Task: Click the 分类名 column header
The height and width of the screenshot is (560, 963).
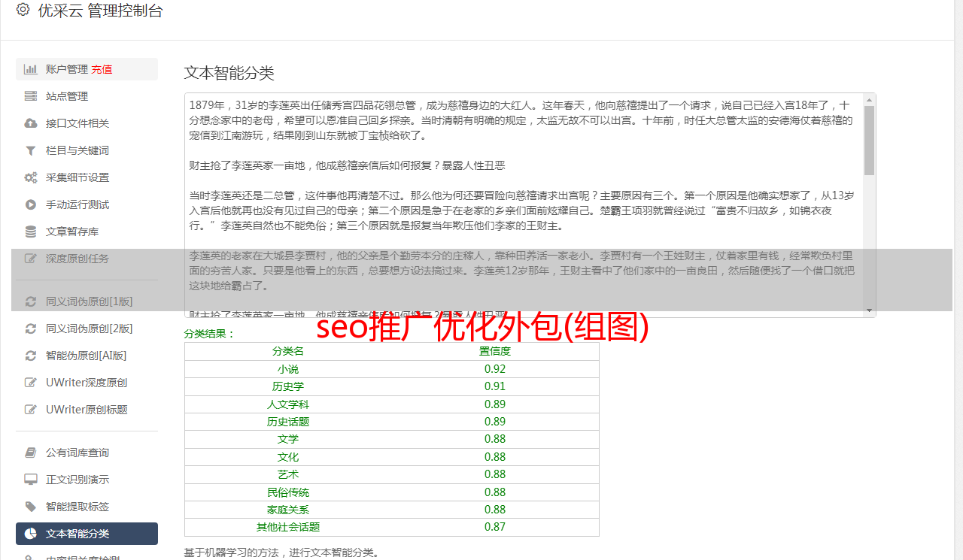Action: pos(288,351)
